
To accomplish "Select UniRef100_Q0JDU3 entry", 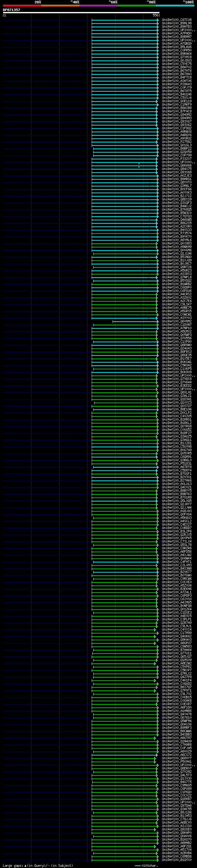I will 176,61.
